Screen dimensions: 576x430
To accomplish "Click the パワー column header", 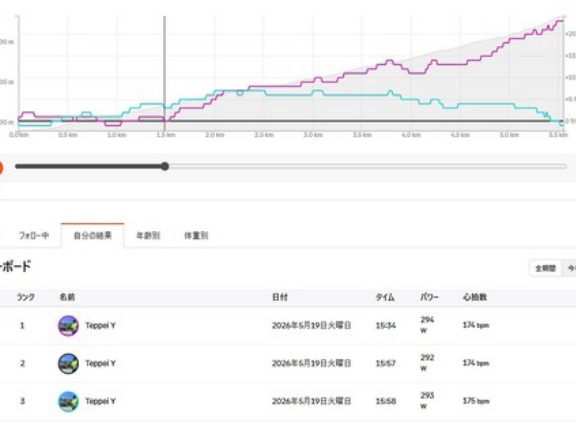I will pos(429,297).
